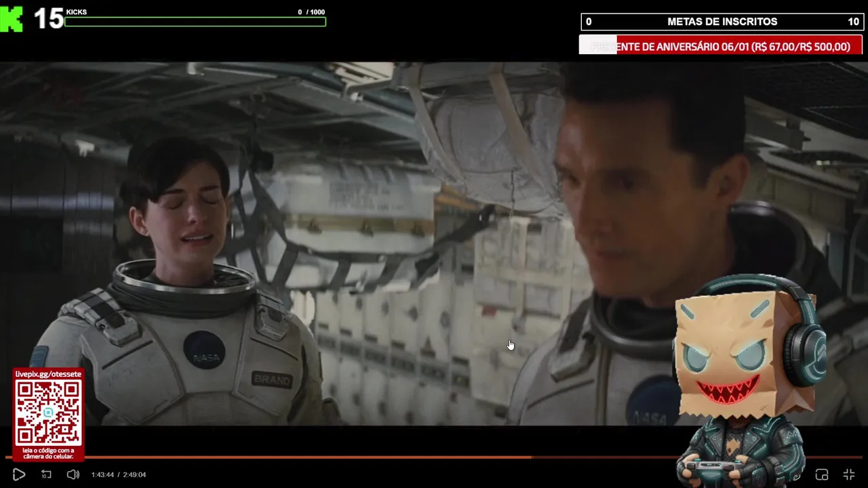This screenshot has width=868, height=488.
Task: Exit fullscreen with the shrink icon
Action: click(x=849, y=475)
